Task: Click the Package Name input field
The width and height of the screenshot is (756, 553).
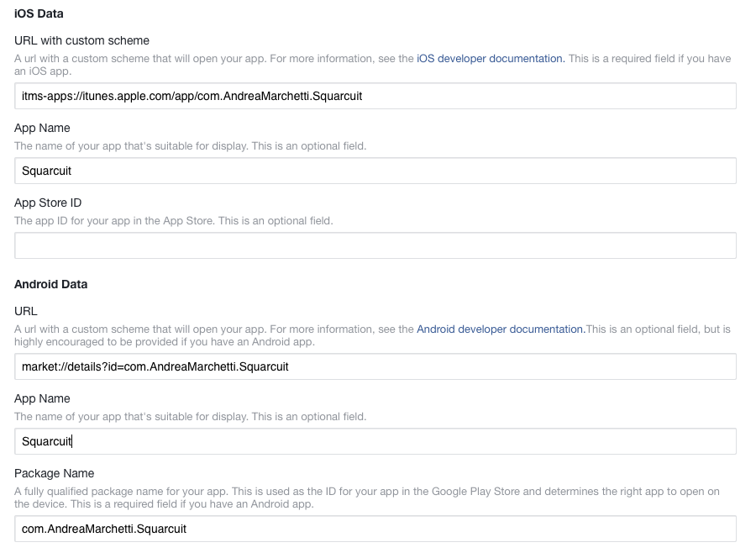Action: [x=375, y=529]
